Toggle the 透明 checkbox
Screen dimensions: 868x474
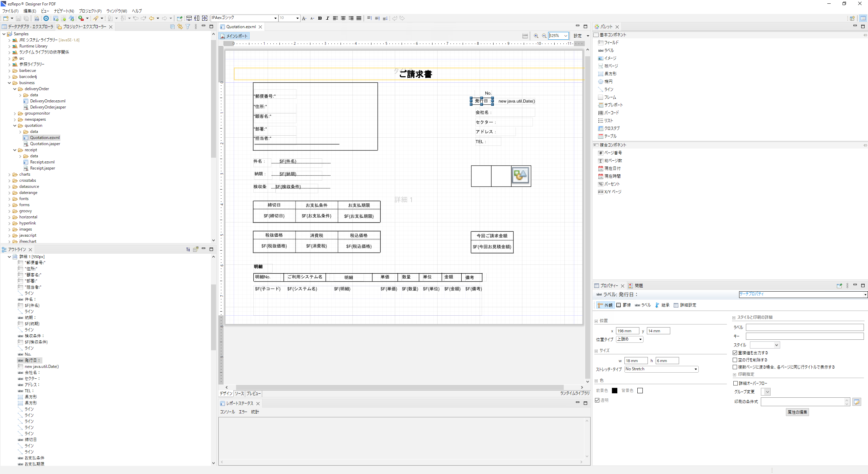597,400
